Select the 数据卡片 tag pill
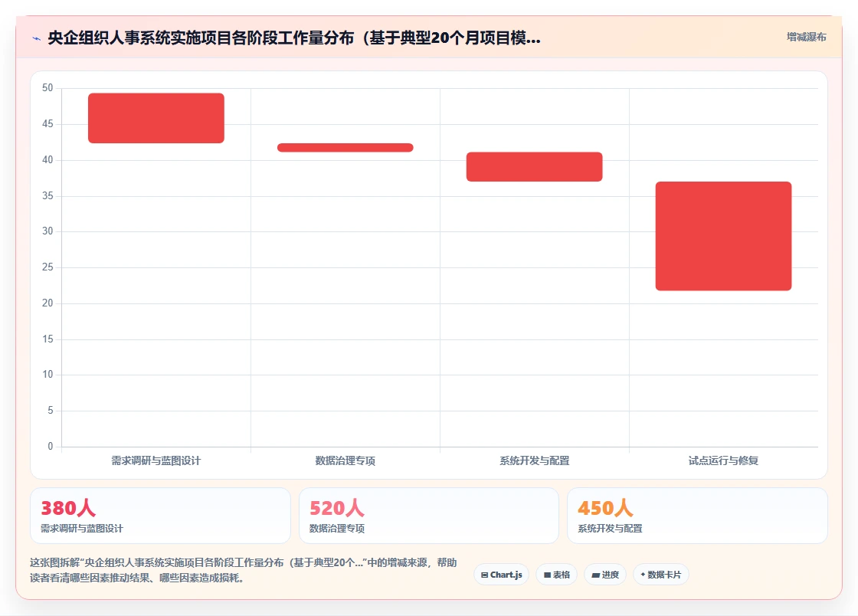This screenshot has width=858, height=616. tap(661, 575)
